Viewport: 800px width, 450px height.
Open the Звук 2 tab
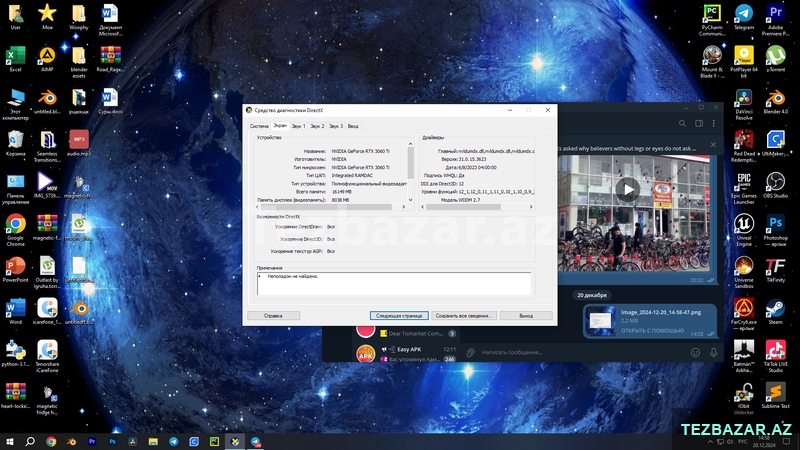[317, 126]
